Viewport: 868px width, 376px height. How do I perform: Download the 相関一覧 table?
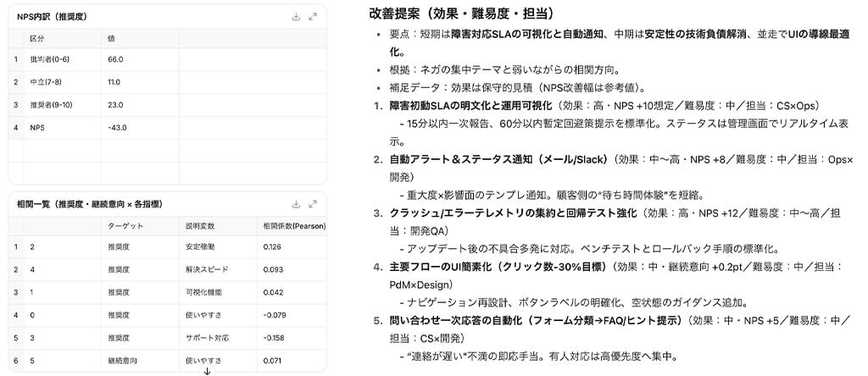pos(296,204)
